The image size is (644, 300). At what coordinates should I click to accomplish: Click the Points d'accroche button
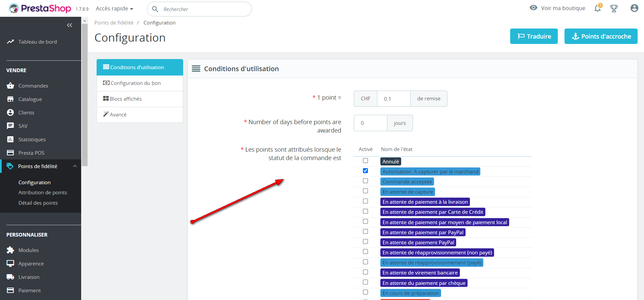(x=601, y=36)
